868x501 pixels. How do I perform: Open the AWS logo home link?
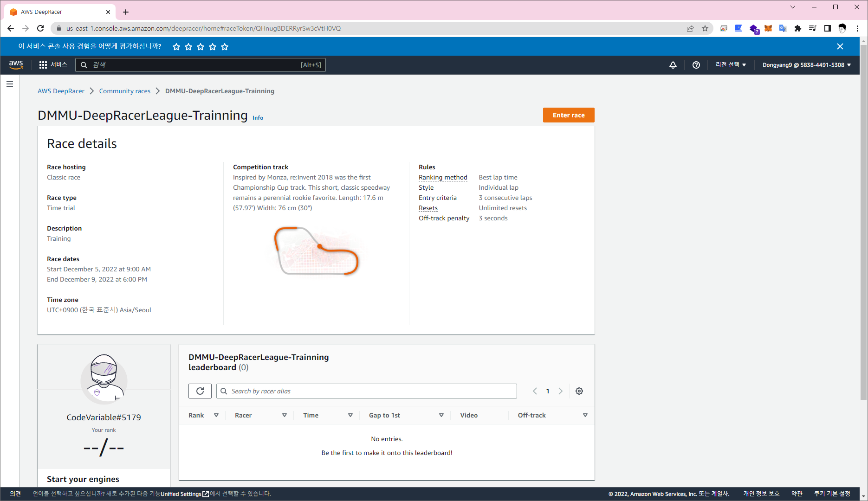coord(16,64)
